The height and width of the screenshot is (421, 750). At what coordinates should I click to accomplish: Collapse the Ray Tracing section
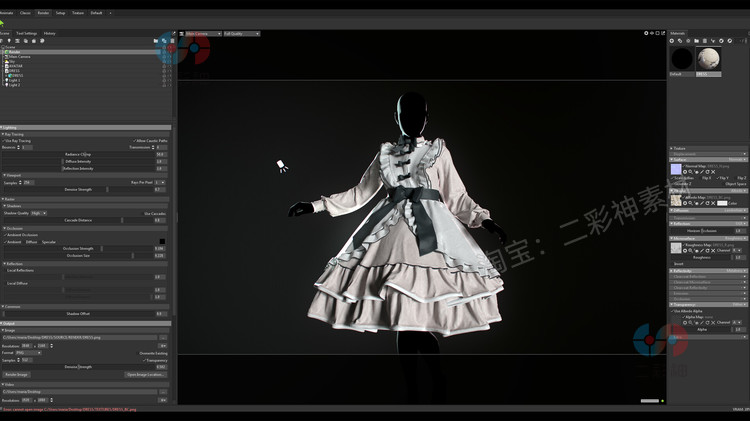85,134
